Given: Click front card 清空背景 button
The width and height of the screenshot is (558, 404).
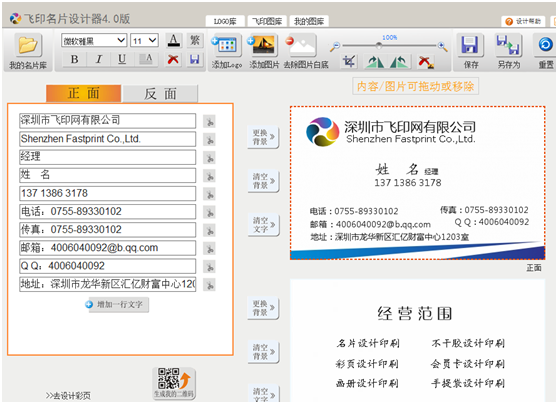Looking at the screenshot, I should click(263, 181).
